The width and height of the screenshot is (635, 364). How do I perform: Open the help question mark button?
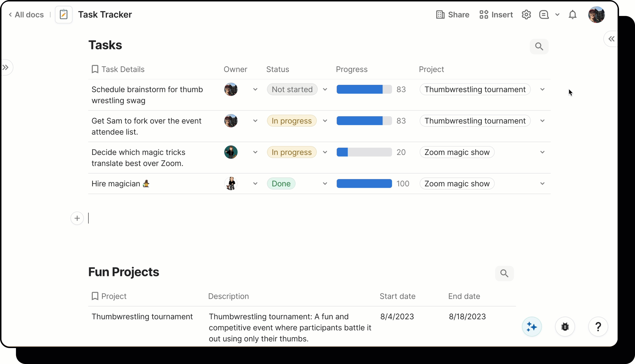click(x=598, y=327)
